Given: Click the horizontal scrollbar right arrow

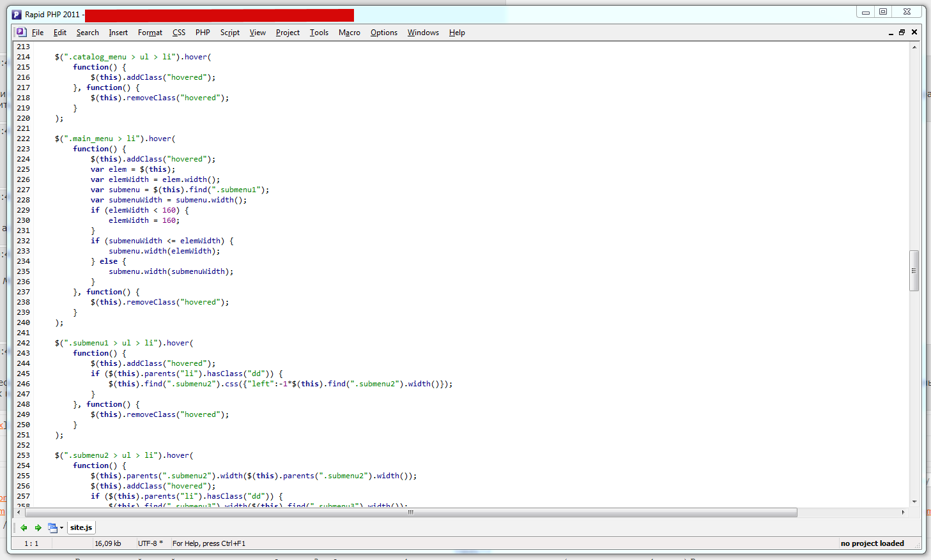Looking at the screenshot, I should (x=903, y=512).
